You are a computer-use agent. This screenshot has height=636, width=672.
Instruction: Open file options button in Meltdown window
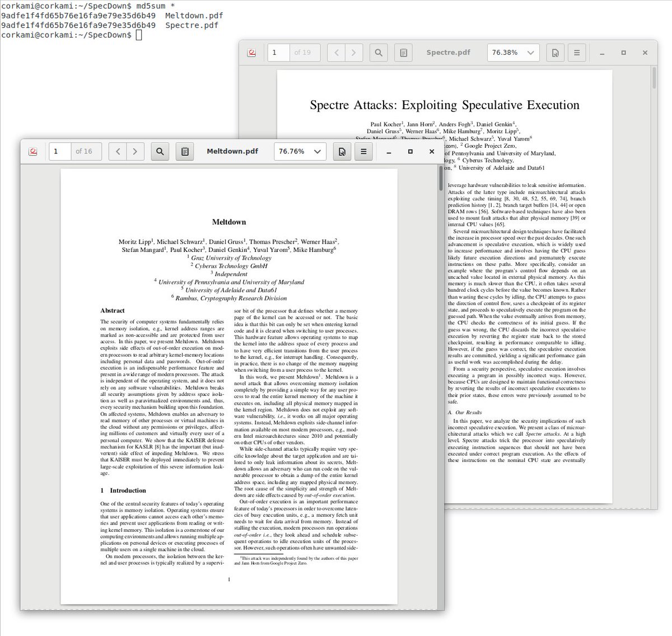click(342, 151)
